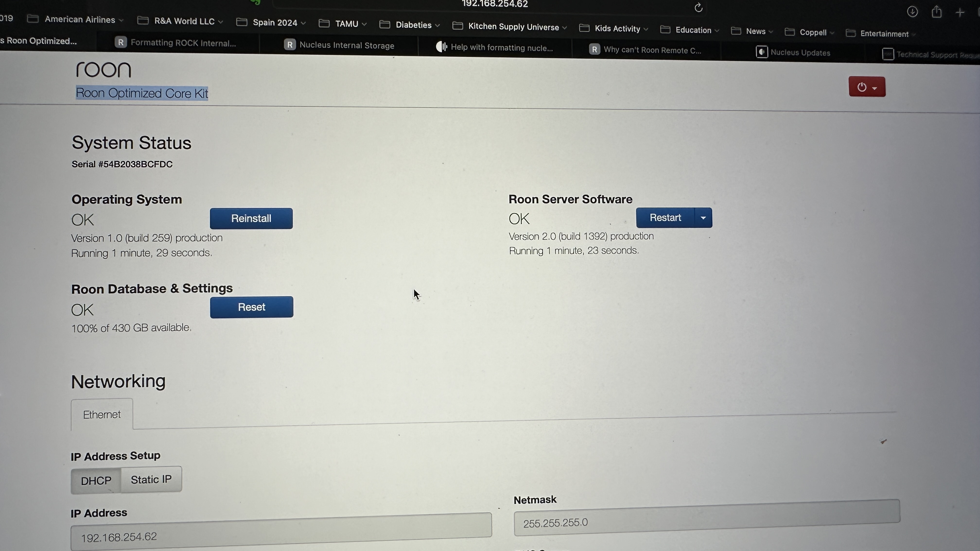This screenshot has width=980, height=551.
Task: Restart the Roon Server Software
Action: (665, 217)
